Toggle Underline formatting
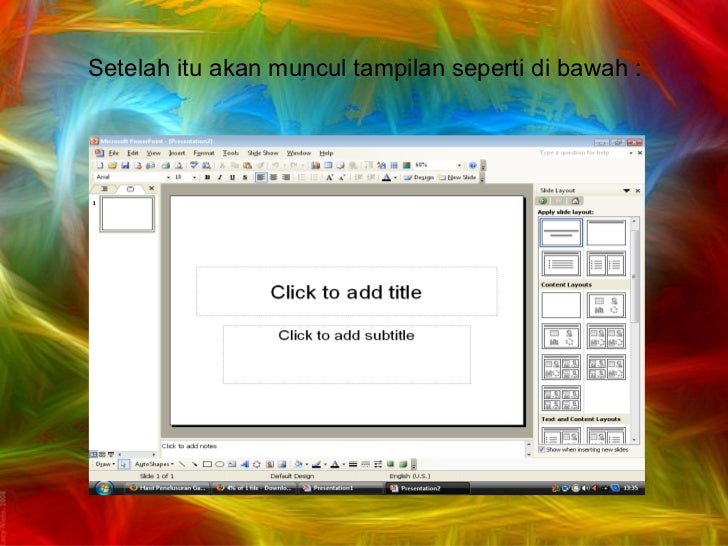 point(232,177)
